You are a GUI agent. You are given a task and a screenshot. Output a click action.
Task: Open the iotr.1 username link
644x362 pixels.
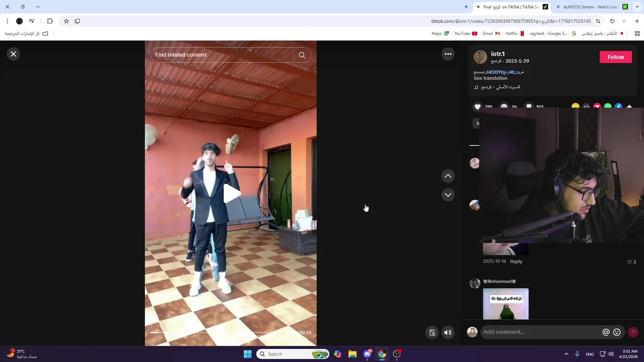[x=498, y=54]
